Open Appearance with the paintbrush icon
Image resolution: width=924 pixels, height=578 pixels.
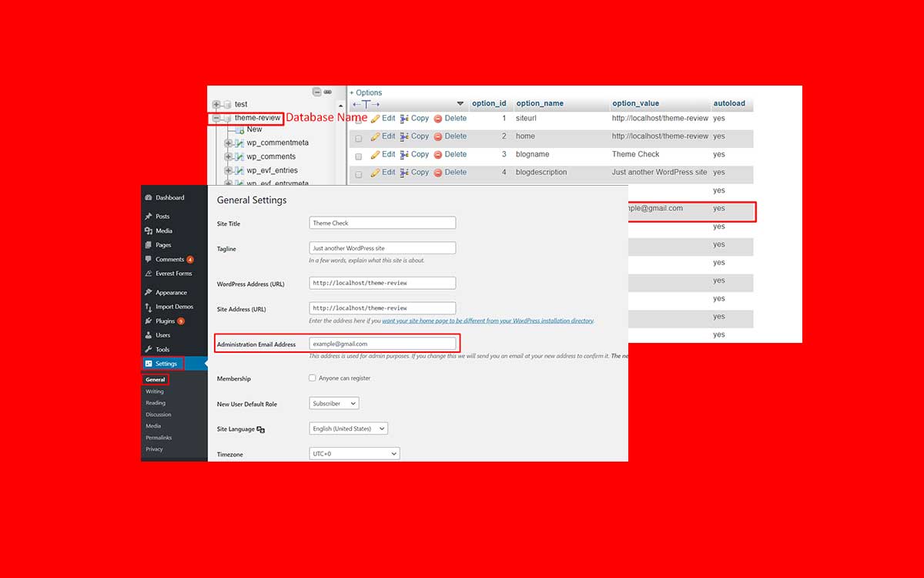tap(171, 293)
